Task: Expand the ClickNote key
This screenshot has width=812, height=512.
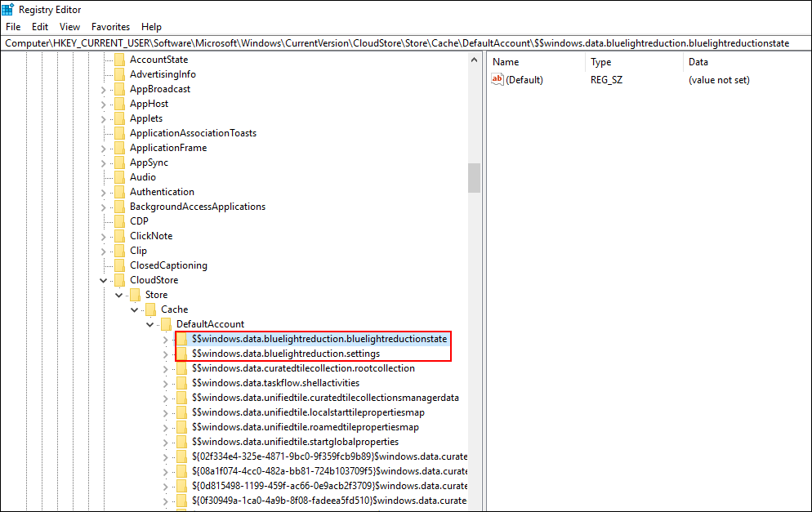Action: coord(104,236)
